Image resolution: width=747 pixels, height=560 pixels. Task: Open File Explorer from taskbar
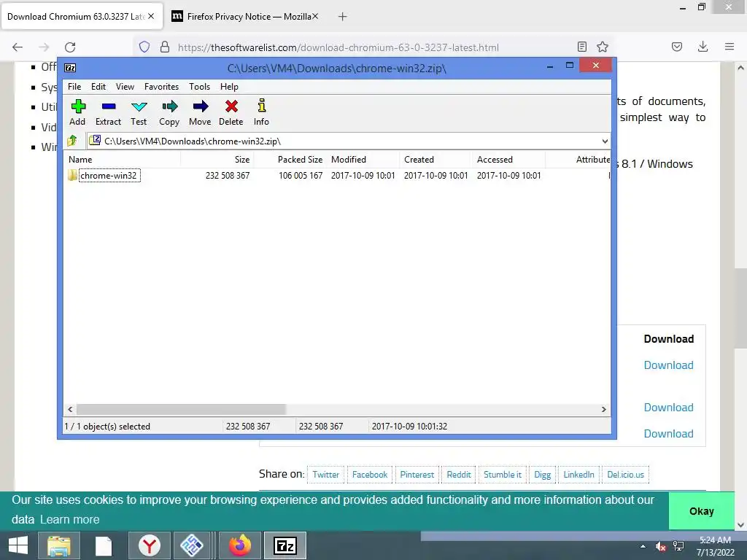point(58,545)
